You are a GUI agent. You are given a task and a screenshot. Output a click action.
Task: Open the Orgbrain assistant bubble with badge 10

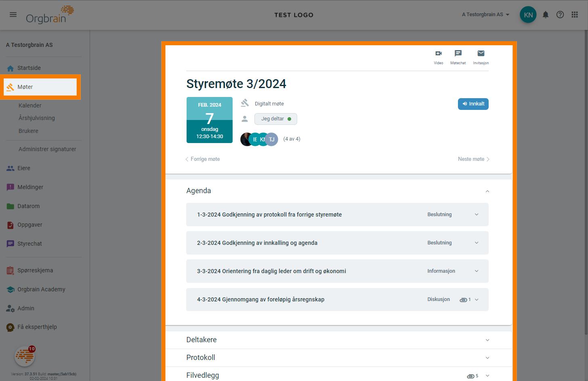[25, 356]
